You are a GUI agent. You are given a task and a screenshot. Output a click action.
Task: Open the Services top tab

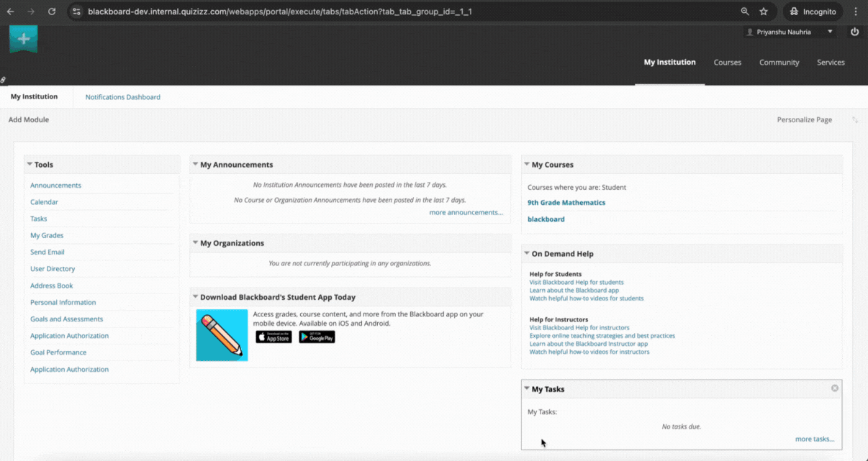[x=831, y=63]
